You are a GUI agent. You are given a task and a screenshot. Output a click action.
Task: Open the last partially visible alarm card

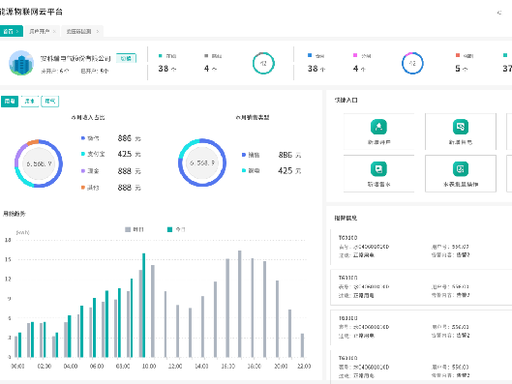[x=421, y=367]
